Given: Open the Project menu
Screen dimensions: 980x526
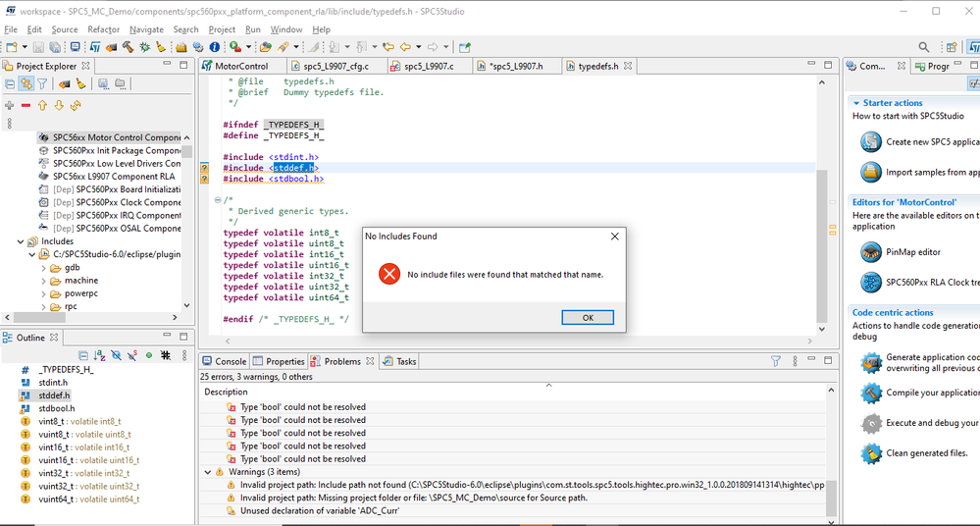Looking at the screenshot, I should [222, 29].
